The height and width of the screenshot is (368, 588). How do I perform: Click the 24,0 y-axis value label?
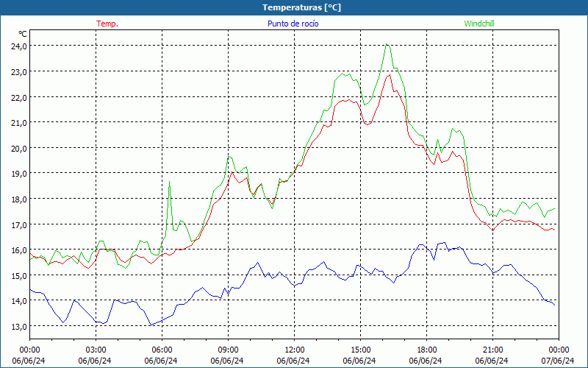tap(18, 46)
